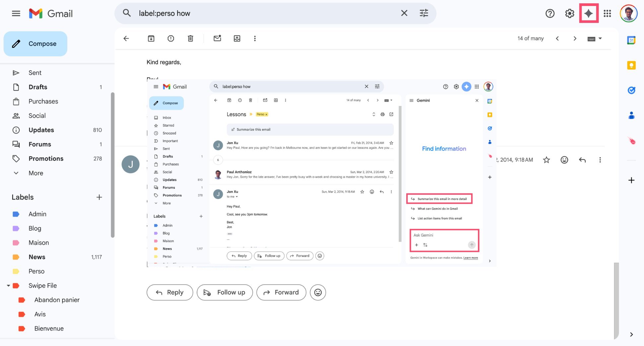Go to the newer conversation arrow
Image resolution: width=644 pixels, height=346 pixels.
point(557,38)
